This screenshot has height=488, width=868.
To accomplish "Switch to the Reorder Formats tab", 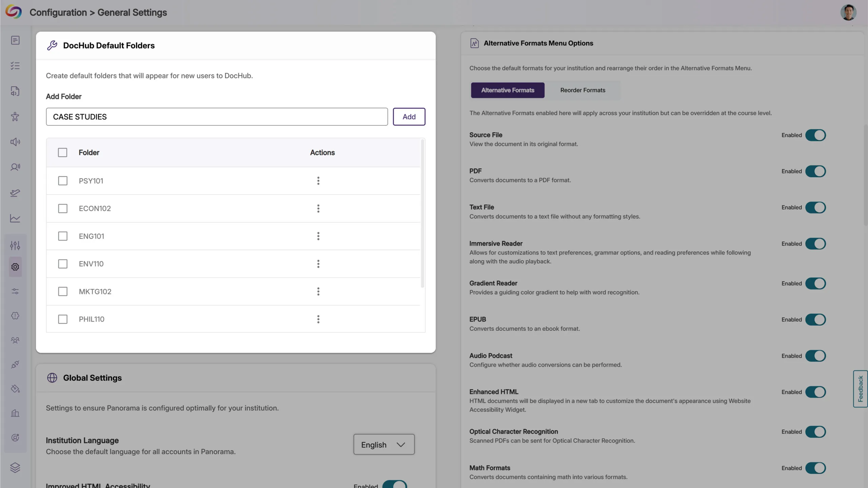I will coord(583,90).
